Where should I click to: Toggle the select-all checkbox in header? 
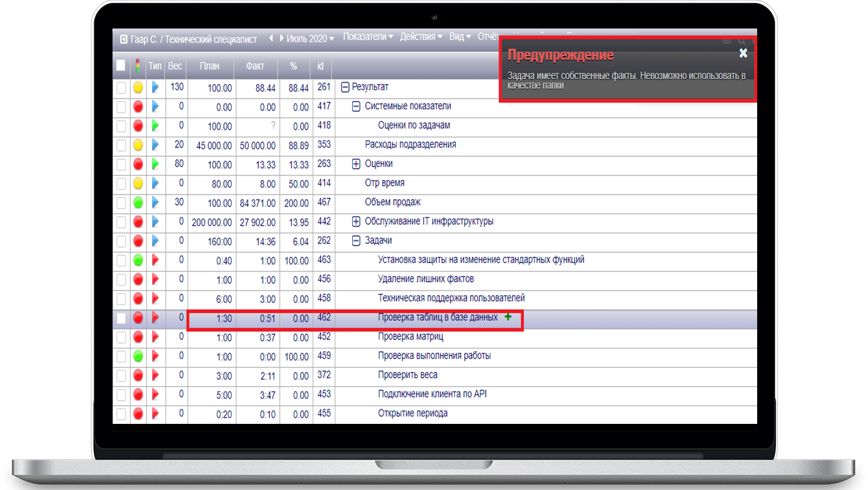[121, 66]
